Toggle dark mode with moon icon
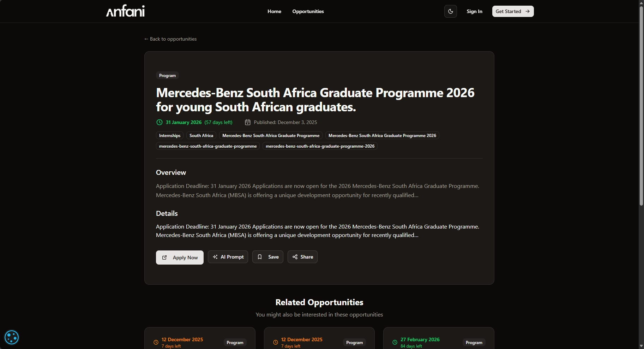This screenshot has height=349, width=644. click(x=450, y=11)
